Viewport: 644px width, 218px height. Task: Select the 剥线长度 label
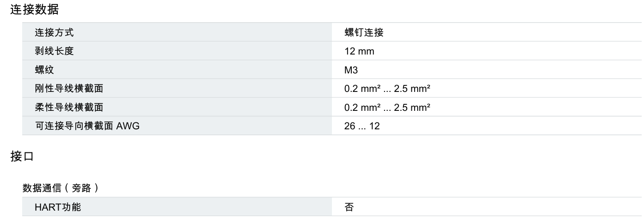coord(54,51)
